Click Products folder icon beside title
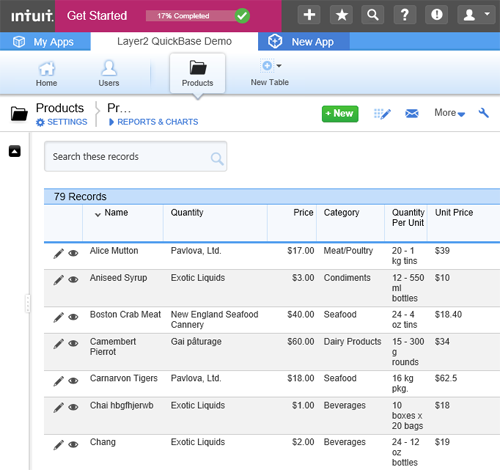This screenshot has width=500, height=470. pos(19,113)
